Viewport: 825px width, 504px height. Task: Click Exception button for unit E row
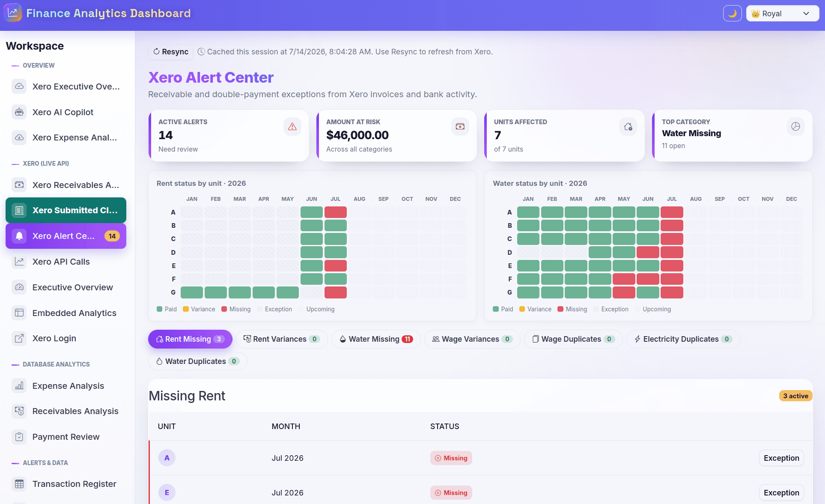coord(781,493)
